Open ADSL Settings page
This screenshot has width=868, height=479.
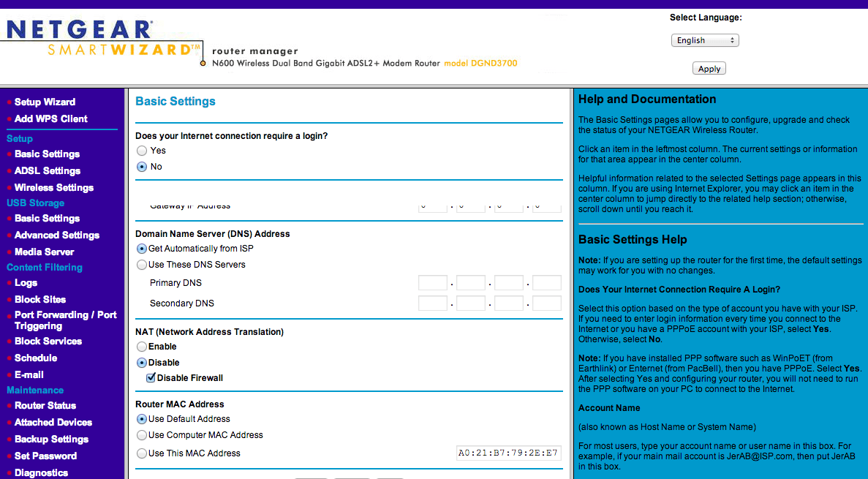point(48,170)
